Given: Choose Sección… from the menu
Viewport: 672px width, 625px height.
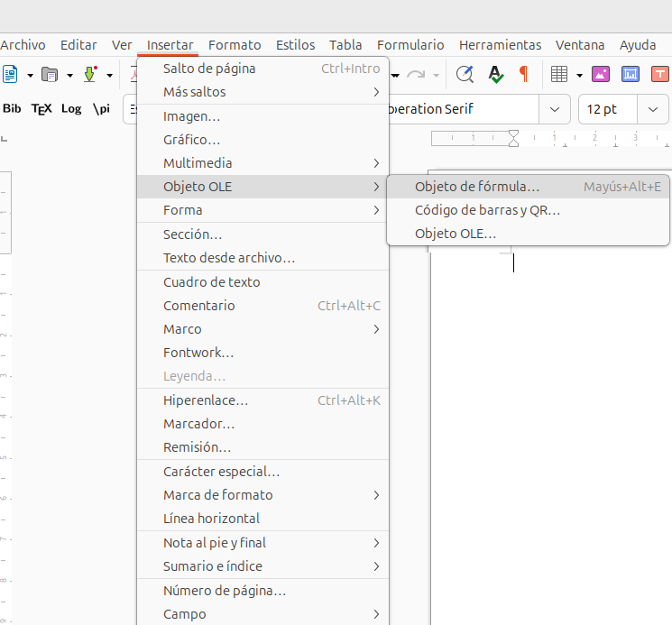Looking at the screenshot, I should pos(262,234).
